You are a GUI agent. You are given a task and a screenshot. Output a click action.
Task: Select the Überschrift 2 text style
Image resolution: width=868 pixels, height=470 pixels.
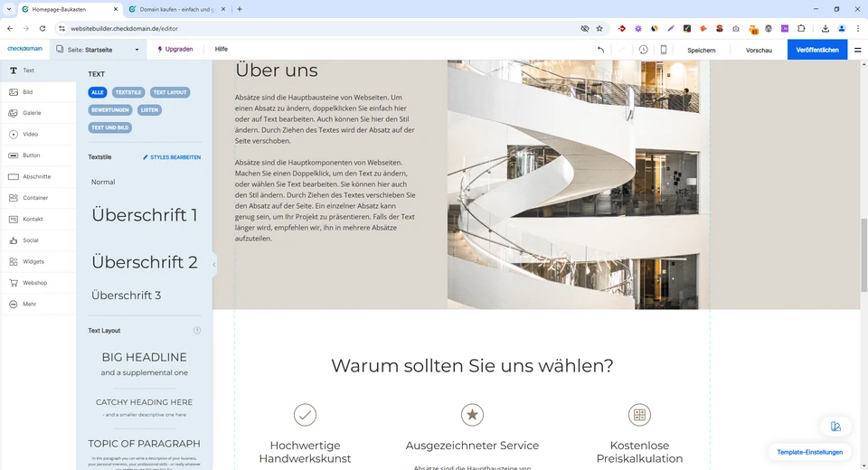point(145,262)
